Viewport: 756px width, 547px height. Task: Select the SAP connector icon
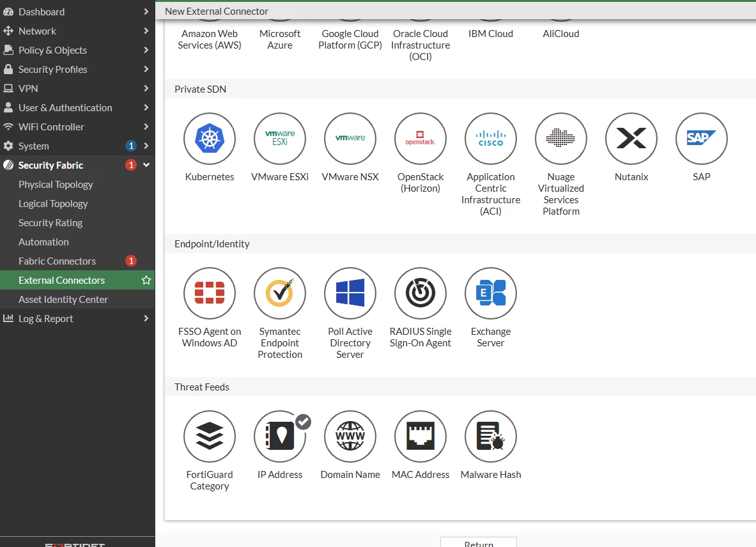702,139
